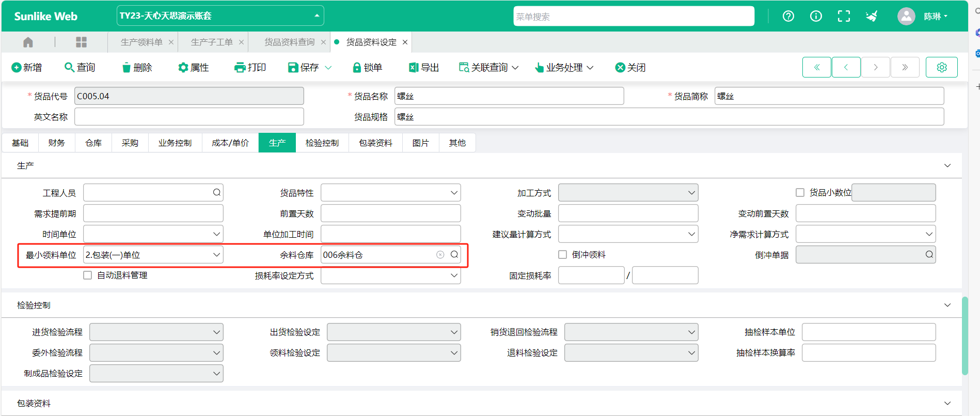The width and height of the screenshot is (980, 416).
Task: Jump to first record arrow
Action: [817, 67]
